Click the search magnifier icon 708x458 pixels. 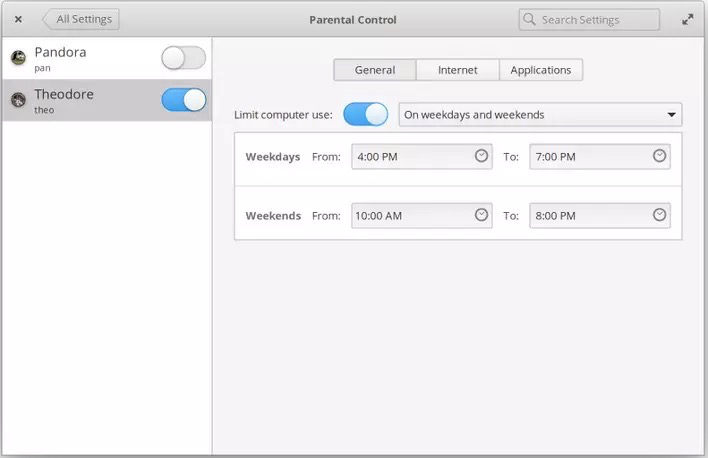(529, 19)
